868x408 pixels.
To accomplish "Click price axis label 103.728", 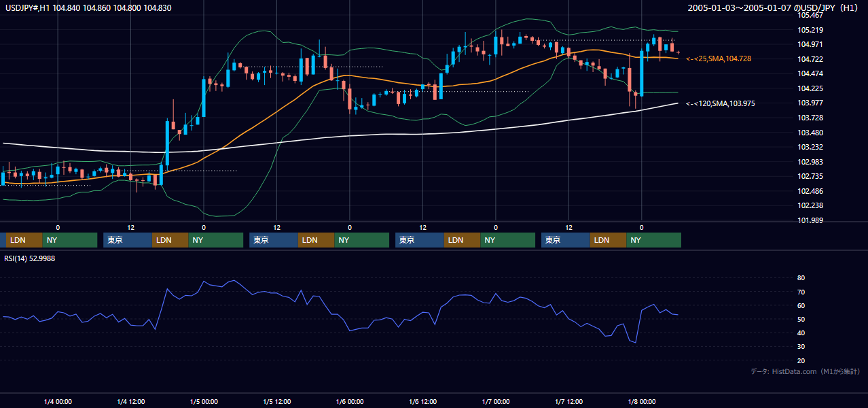I will [812, 118].
